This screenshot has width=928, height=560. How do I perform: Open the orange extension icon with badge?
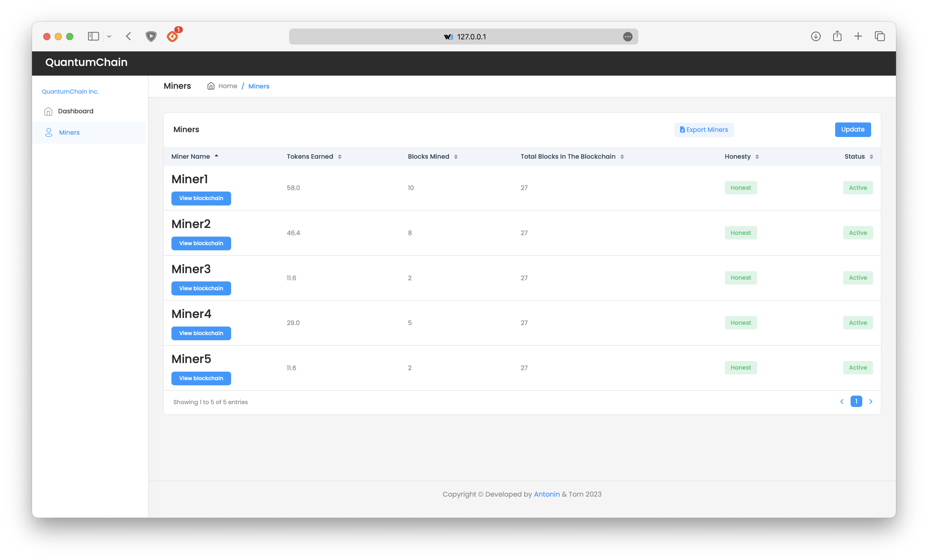pyautogui.click(x=173, y=36)
